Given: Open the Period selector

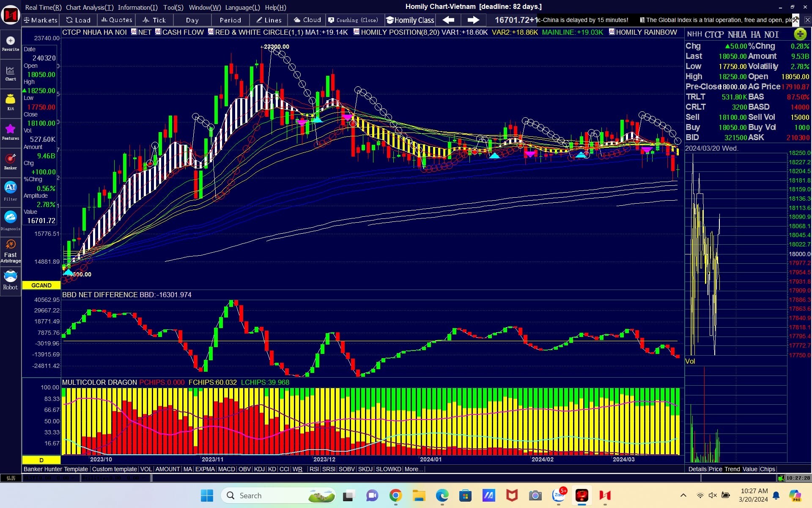Looking at the screenshot, I should pyautogui.click(x=230, y=20).
